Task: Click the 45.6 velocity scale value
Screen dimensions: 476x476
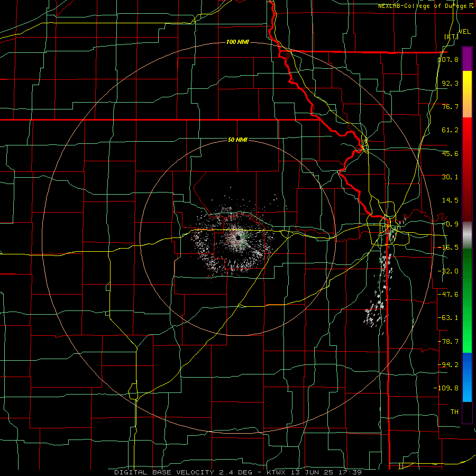Action: click(x=450, y=153)
